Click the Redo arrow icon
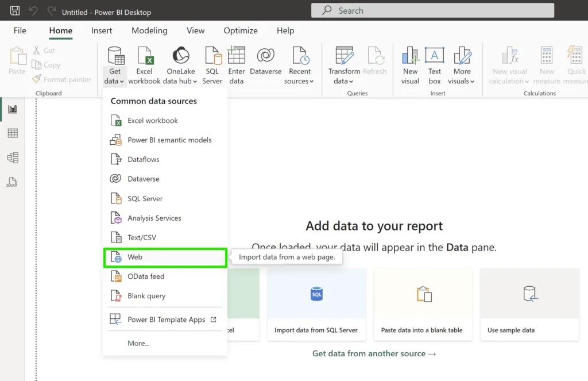588x381 pixels. click(x=51, y=10)
